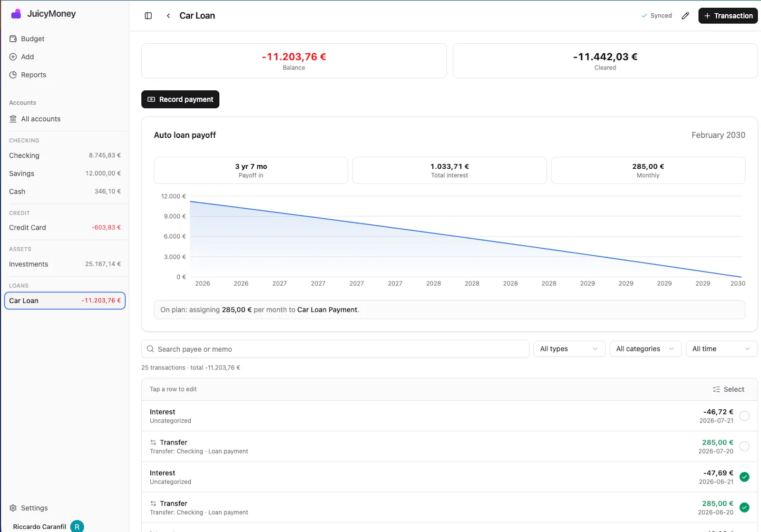Image resolution: width=761 pixels, height=532 pixels.
Task: Click the Reports pie chart icon
Action: click(x=13, y=75)
